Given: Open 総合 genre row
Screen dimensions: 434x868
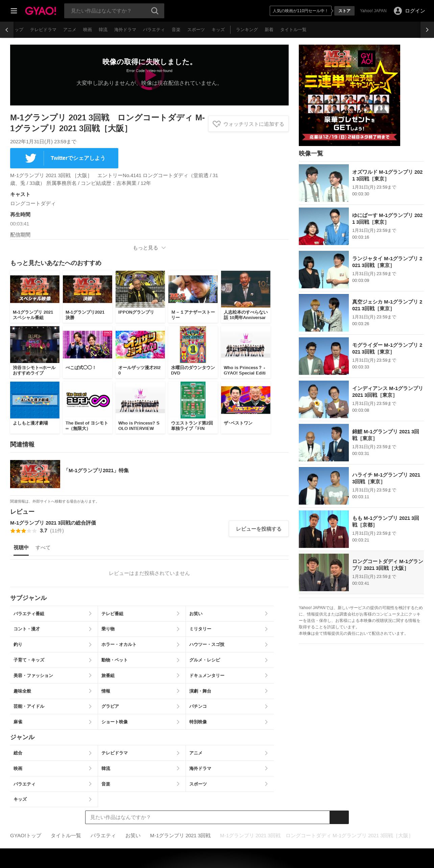Looking at the screenshot, I should (54, 753).
